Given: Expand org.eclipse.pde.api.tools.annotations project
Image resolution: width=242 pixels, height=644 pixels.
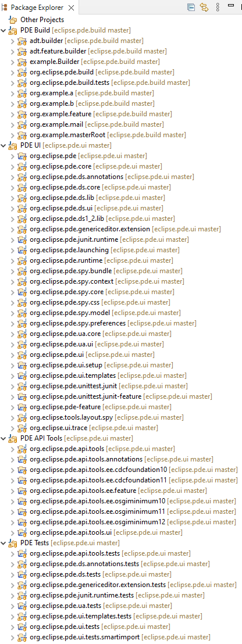Looking at the screenshot, I should (12, 459).
